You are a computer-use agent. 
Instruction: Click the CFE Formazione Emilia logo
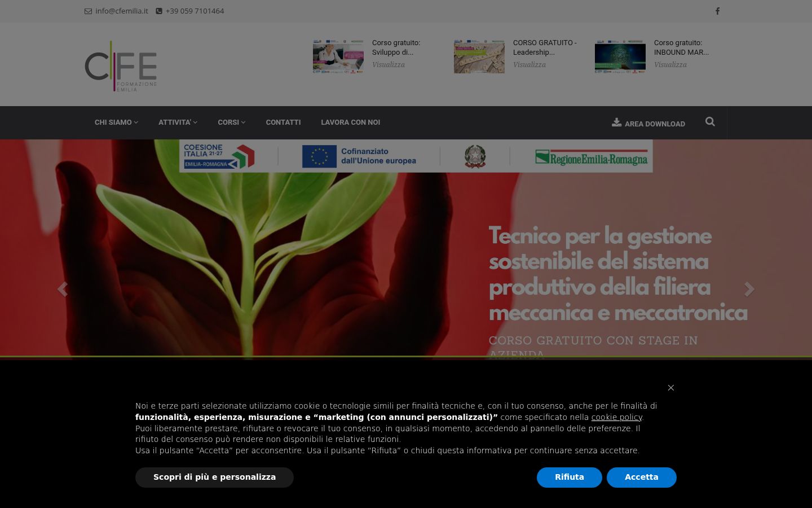[x=121, y=65]
